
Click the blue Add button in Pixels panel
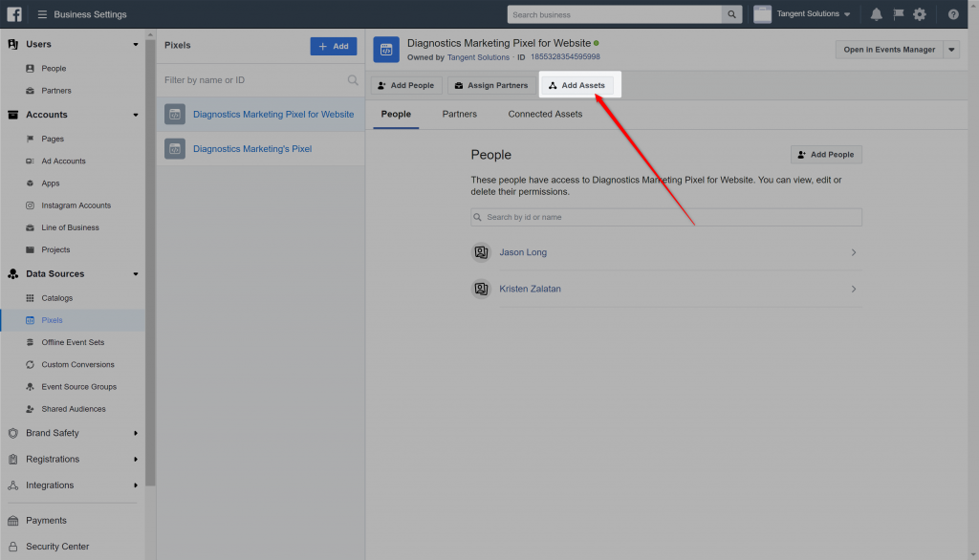coord(334,46)
